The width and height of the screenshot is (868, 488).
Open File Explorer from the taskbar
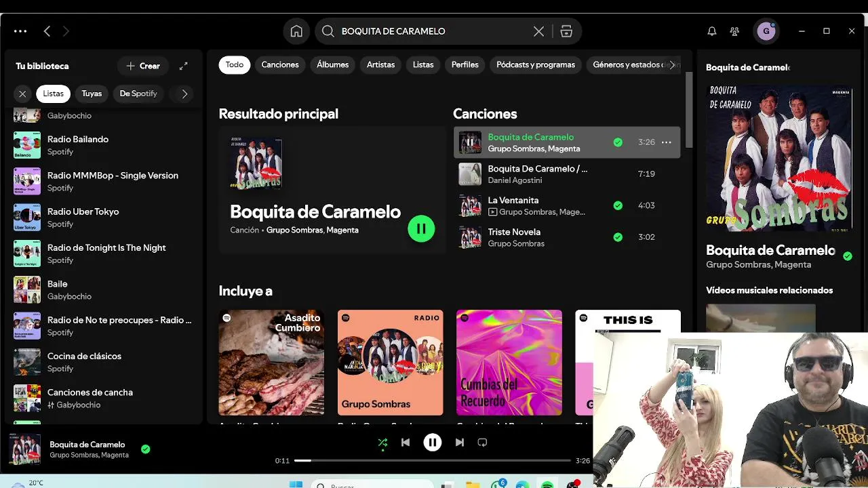[x=472, y=484]
